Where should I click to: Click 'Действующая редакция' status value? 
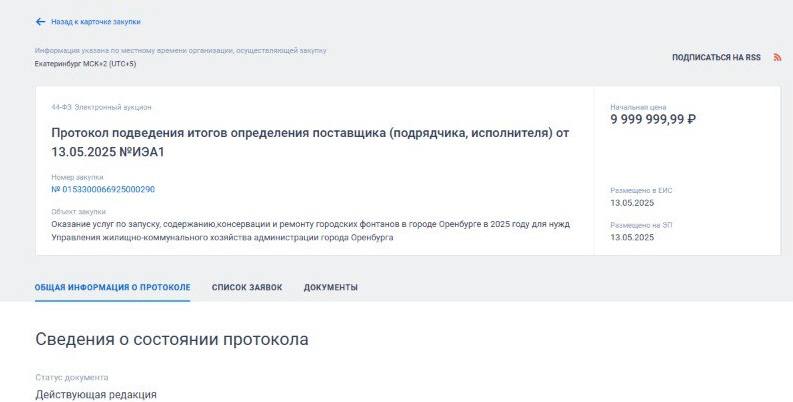(96, 394)
